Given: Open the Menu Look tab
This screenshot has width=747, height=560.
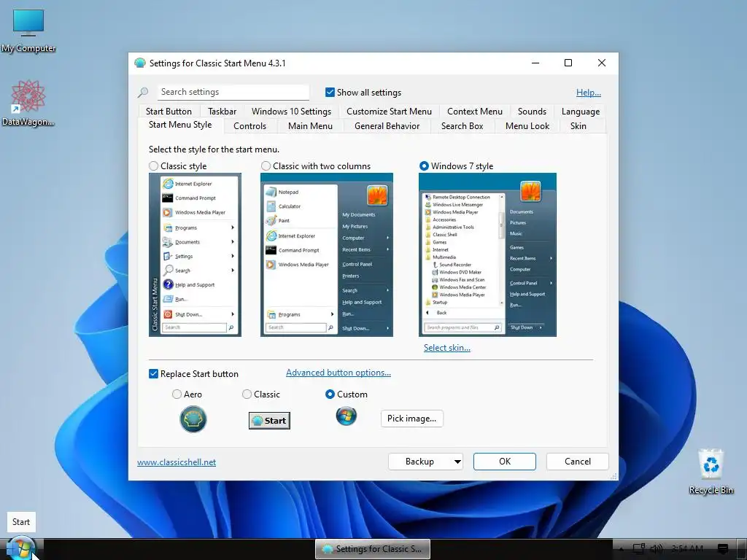Looking at the screenshot, I should tap(527, 125).
